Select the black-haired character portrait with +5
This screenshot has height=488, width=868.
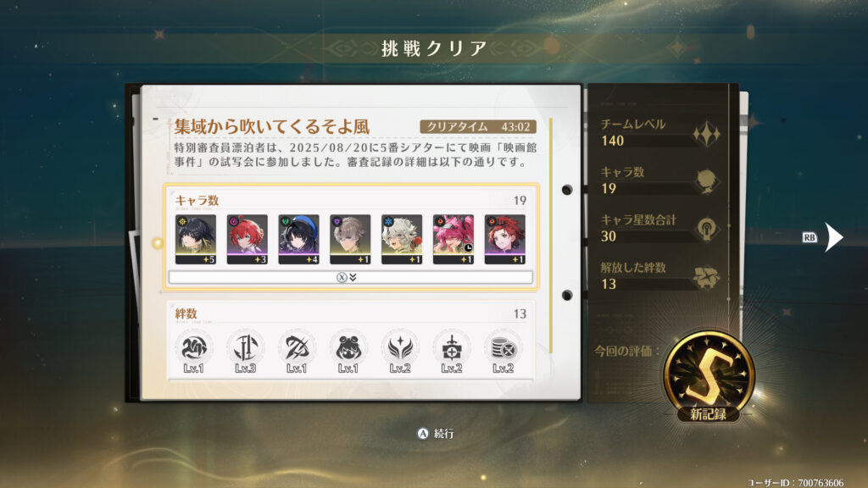click(x=196, y=239)
